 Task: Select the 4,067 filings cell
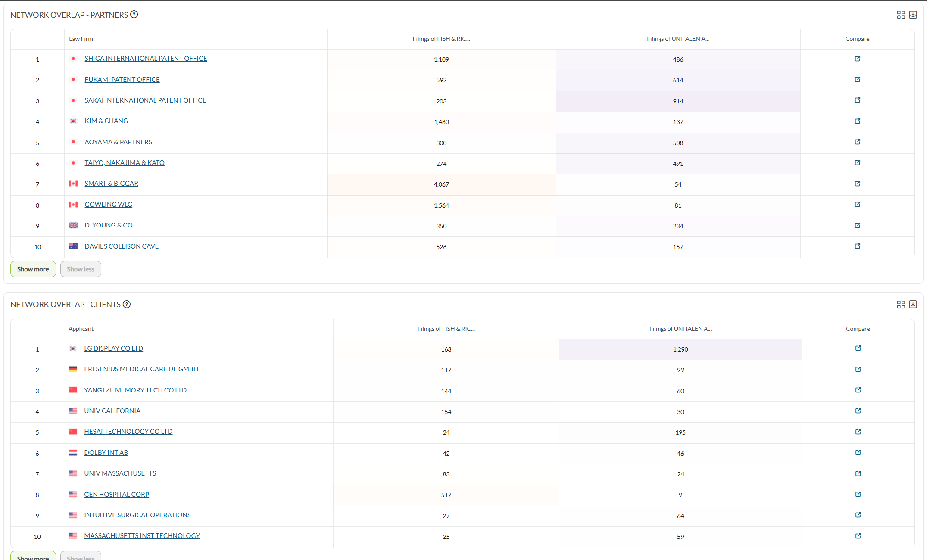click(x=441, y=185)
